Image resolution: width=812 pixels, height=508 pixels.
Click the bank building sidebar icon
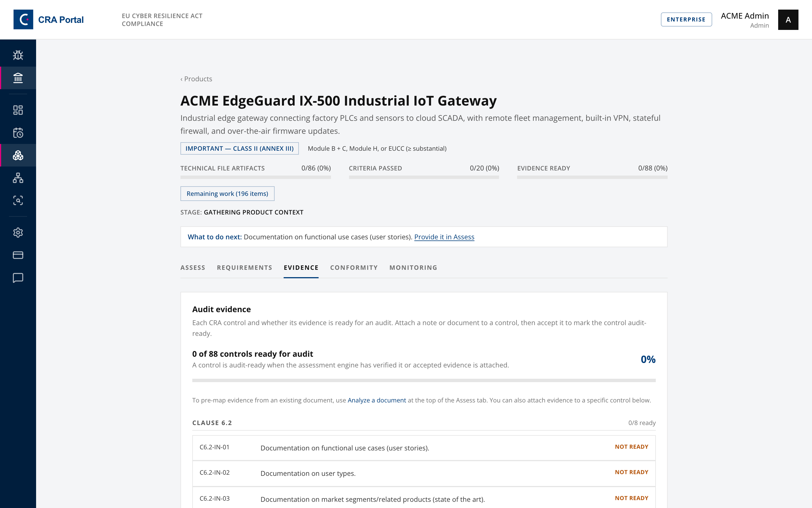pos(18,78)
